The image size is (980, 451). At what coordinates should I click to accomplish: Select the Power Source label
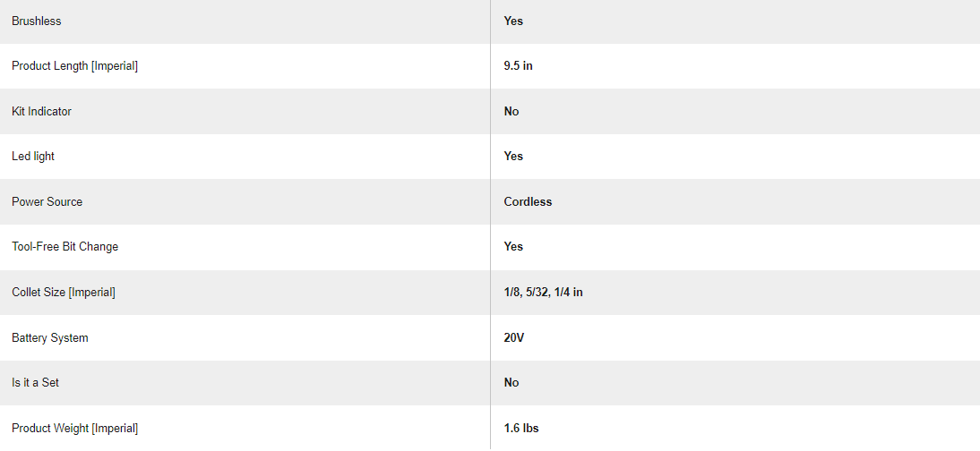tap(47, 202)
